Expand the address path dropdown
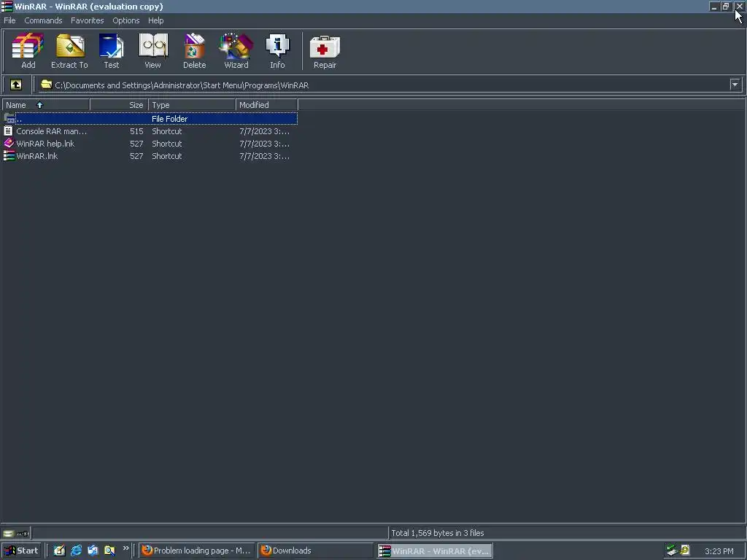Screen dimensions: 747x560 pyautogui.click(x=735, y=85)
